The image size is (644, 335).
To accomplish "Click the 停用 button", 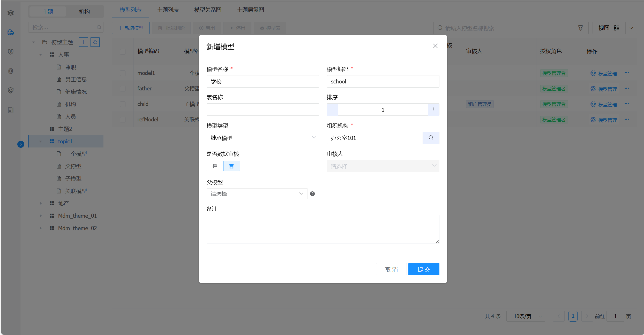I will coord(238,28).
